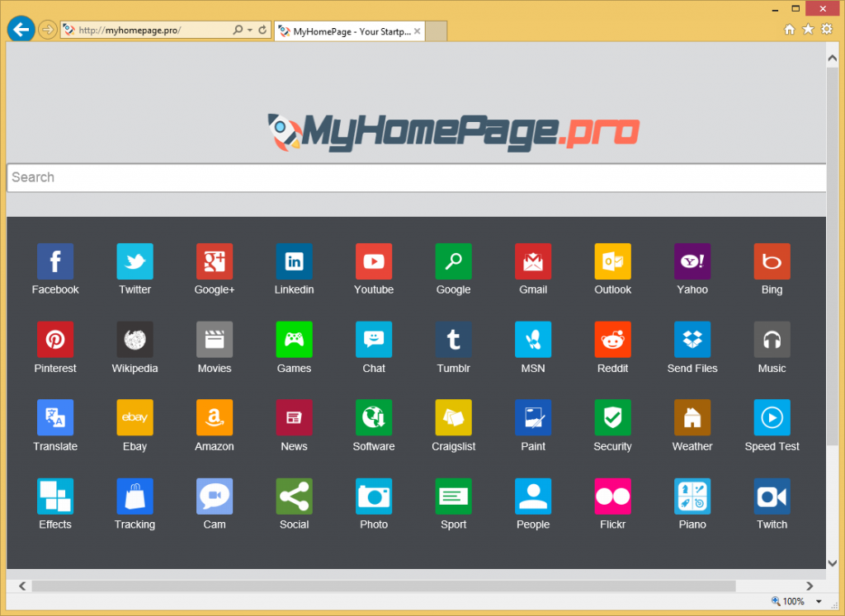Viewport: 845px width, 616px height.
Task: Click the vertical scrollbar down arrow
Action: tap(832, 562)
